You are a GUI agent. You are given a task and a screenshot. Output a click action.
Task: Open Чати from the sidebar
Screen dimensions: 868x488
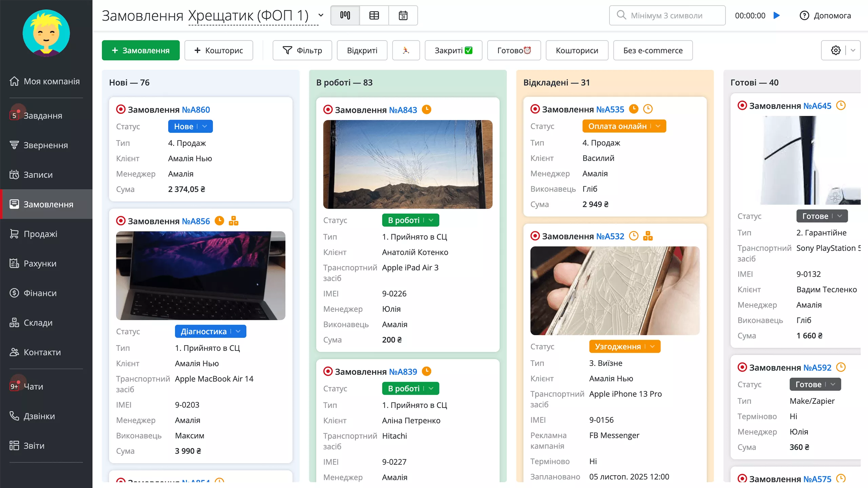click(33, 386)
